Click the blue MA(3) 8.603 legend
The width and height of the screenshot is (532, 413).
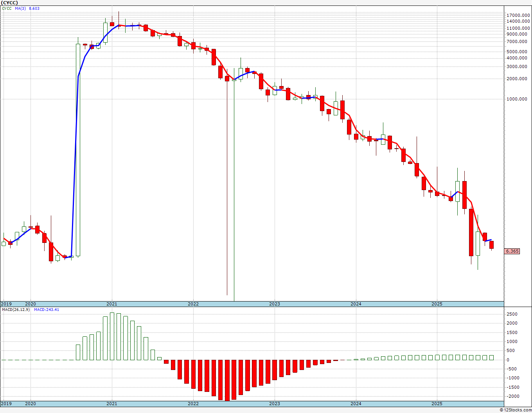click(x=27, y=9)
